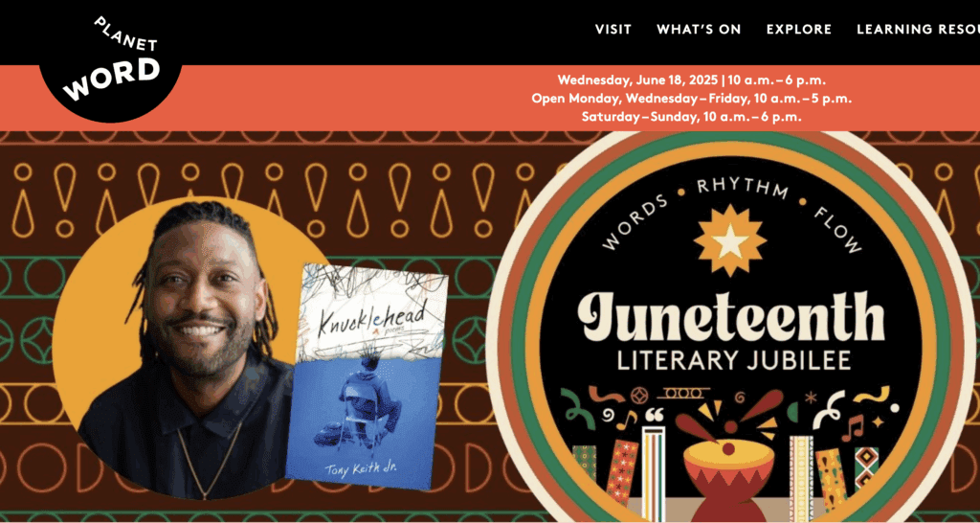The image size is (980, 523).
Task: Click the Open Monday, Wednesday–Friday hours line
Action: point(691,99)
